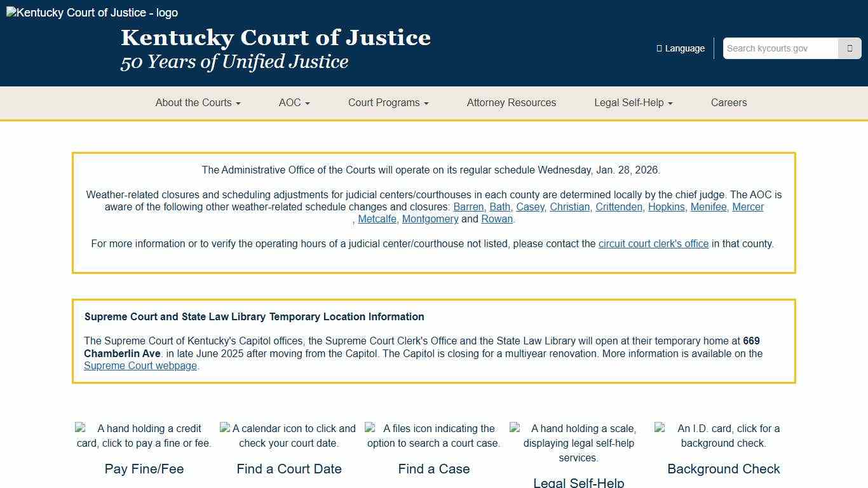Click the globe icon next to Language

coord(658,48)
